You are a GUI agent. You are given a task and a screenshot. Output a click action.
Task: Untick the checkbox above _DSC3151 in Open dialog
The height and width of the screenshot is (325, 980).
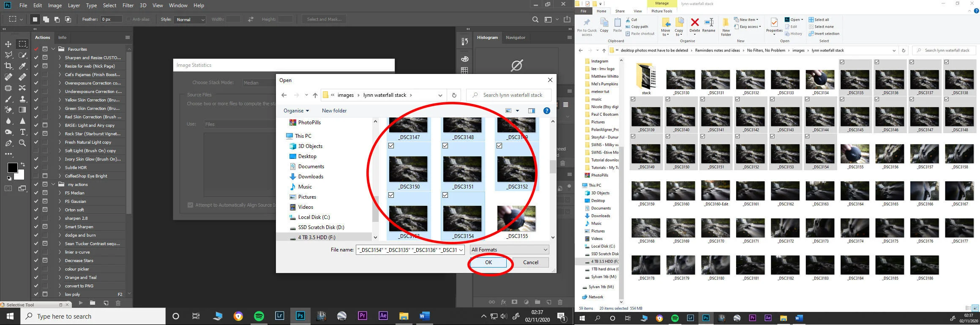(445, 145)
